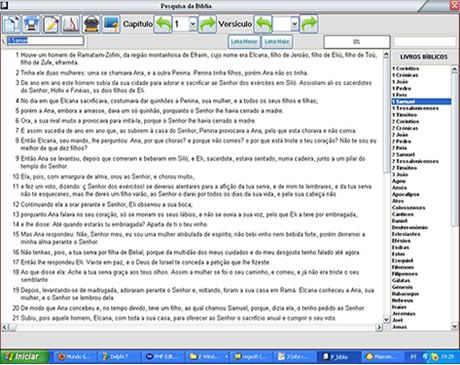Image resolution: width=460 pixels, height=365 pixels.
Task: Go to next Capítulo with green arrow
Action: 208,24
